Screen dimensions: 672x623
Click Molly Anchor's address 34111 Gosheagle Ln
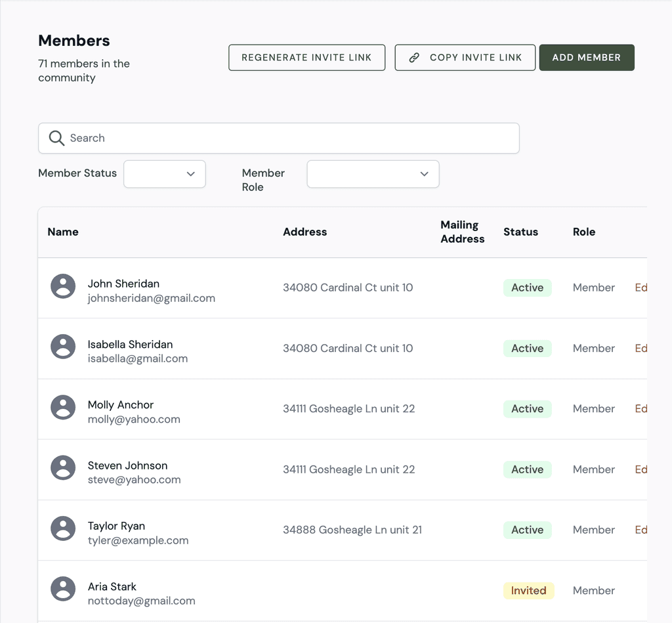click(349, 408)
